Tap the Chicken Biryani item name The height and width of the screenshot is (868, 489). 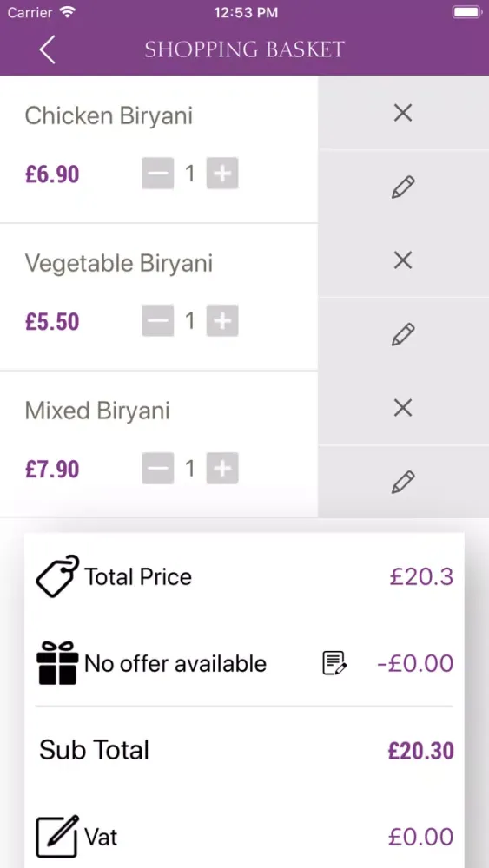109,116
